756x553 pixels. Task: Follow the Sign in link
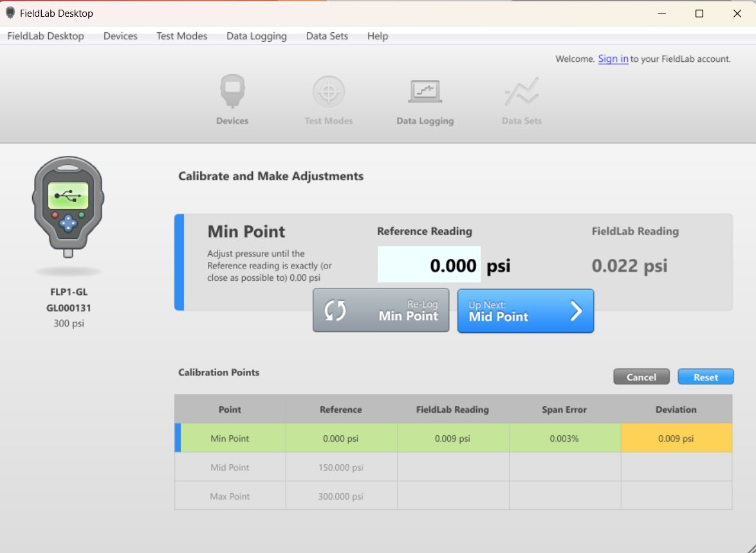613,59
